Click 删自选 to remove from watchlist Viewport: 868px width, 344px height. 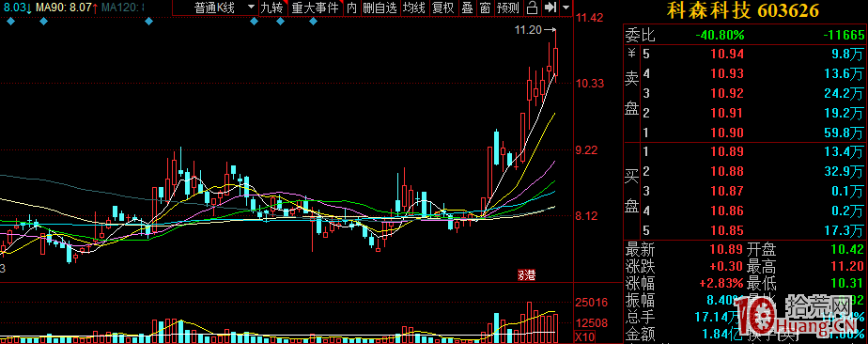[380, 8]
